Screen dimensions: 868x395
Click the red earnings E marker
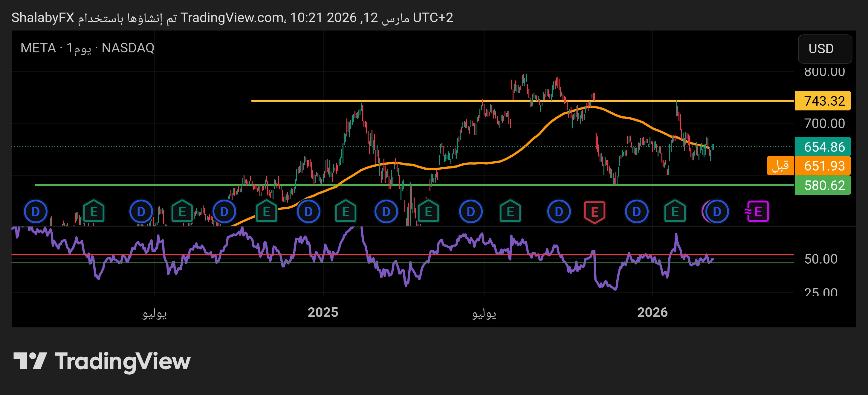click(x=595, y=212)
